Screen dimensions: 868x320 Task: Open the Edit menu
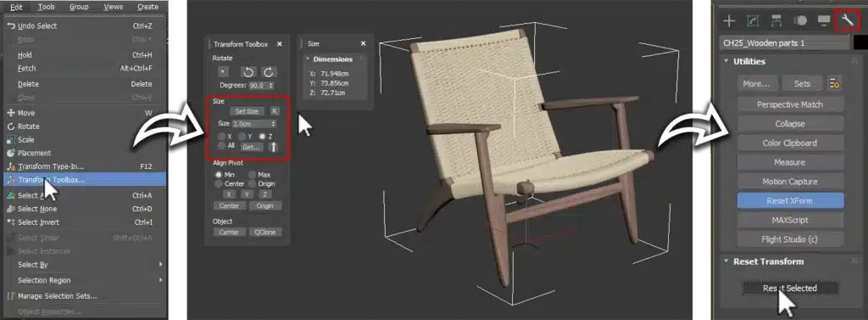pyautogui.click(x=16, y=7)
